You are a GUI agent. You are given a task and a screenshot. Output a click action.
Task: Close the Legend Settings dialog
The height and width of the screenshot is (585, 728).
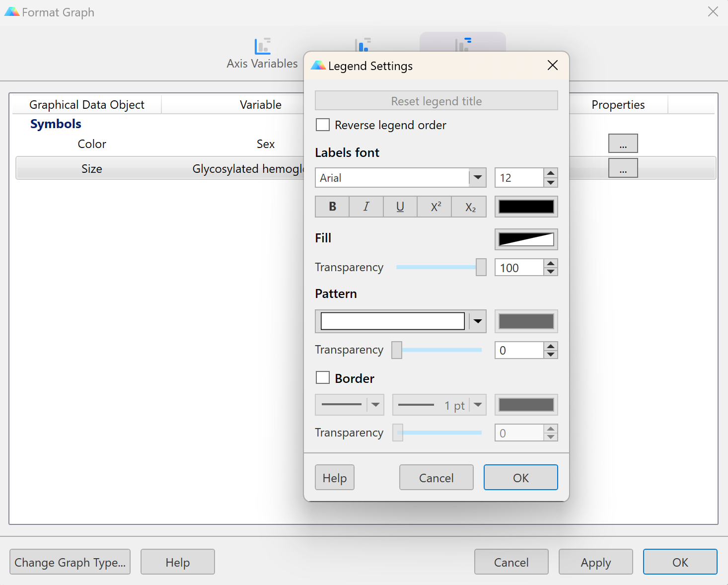[552, 66]
